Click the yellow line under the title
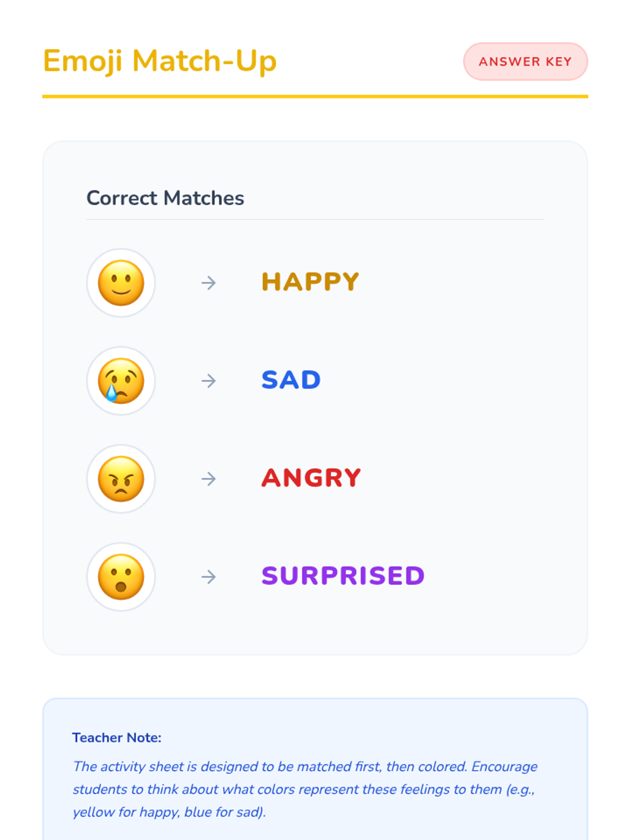Screen dimensions: 630x840 [315, 97]
